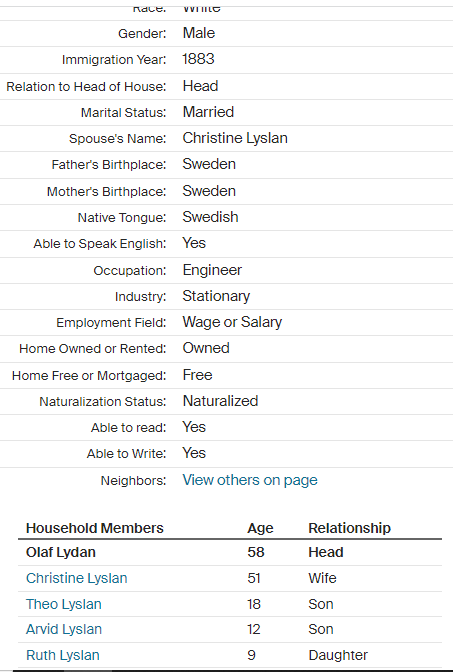Open the View others on page link

(x=250, y=480)
